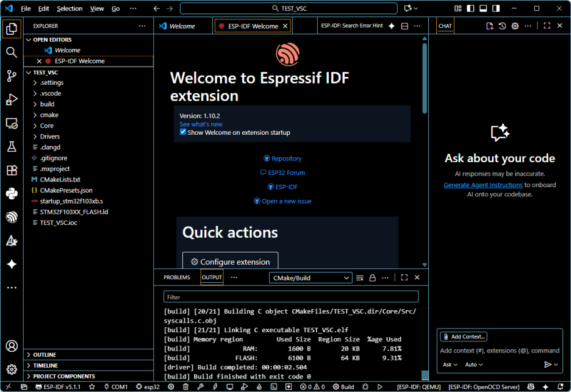Open the Explorer view in activity bar

coord(12,29)
